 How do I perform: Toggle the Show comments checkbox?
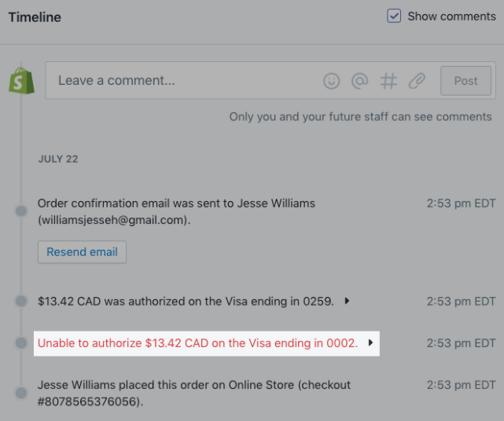(x=394, y=16)
